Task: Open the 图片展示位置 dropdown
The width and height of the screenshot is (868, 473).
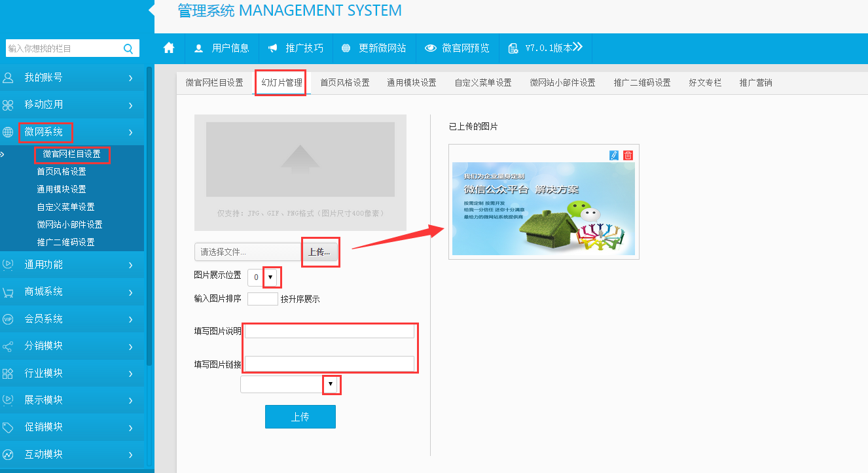Action: tap(270, 277)
